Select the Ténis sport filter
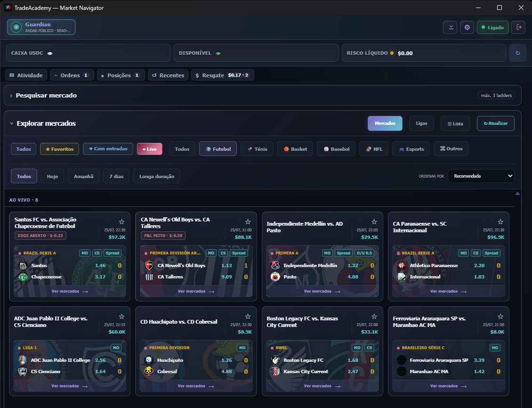532x408 pixels. [x=257, y=149]
